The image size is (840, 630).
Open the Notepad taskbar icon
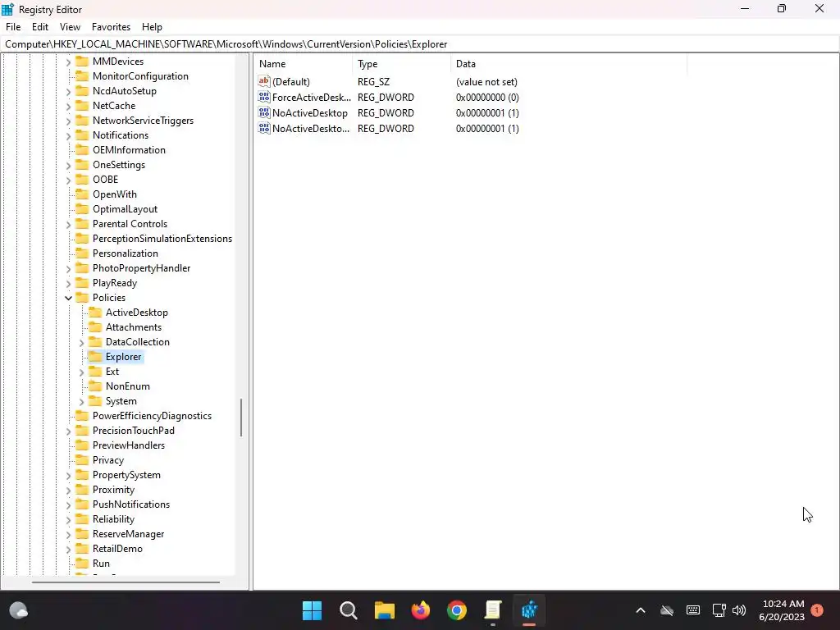493,610
